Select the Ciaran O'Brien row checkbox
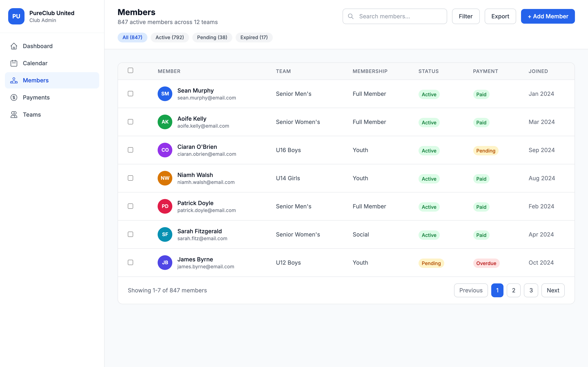588x367 pixels. pyautogui.click(x=130, y=150)
